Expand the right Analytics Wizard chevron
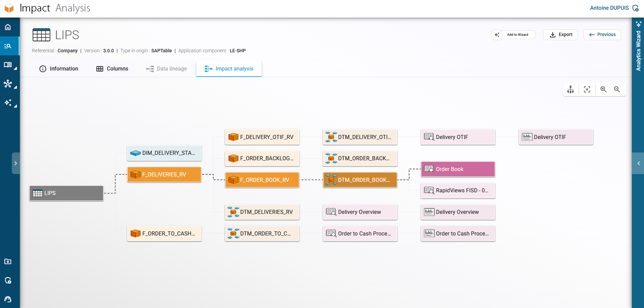 [x=638, y=163]
